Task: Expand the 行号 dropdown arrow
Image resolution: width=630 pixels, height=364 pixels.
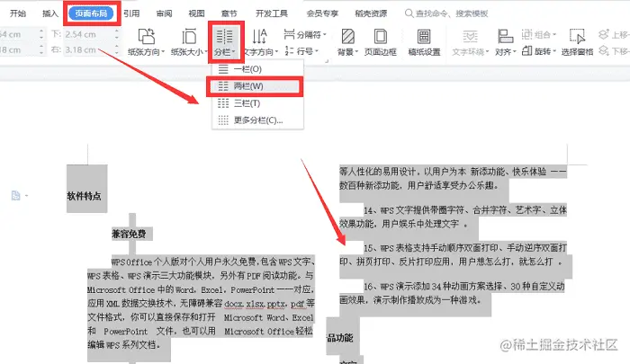Action: (x=317, y=51)
